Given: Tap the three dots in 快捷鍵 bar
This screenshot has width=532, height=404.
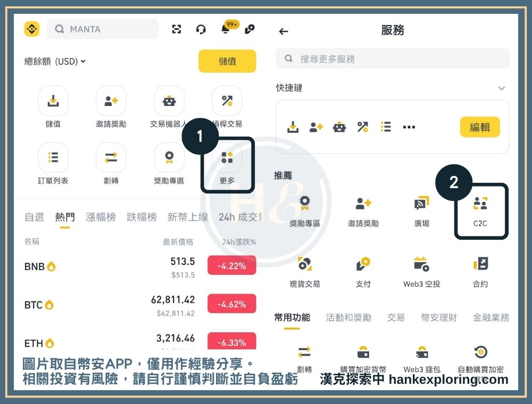Looking at the screenshot, I should point(409,127).
